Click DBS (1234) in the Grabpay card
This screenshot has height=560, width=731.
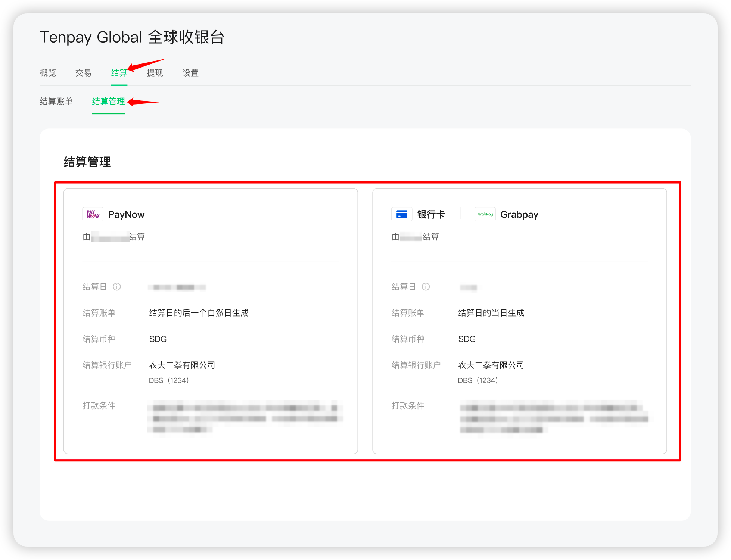[x=478, y=380]
